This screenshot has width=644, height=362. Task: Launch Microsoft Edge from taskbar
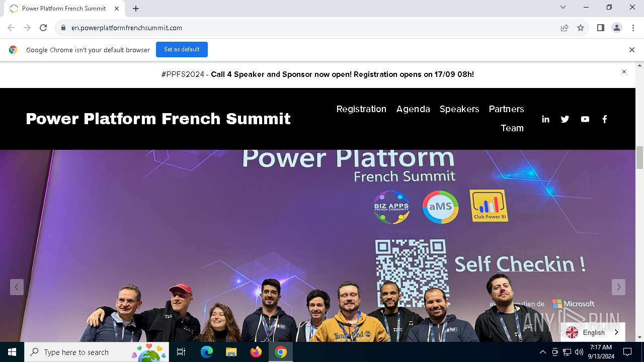207,352
